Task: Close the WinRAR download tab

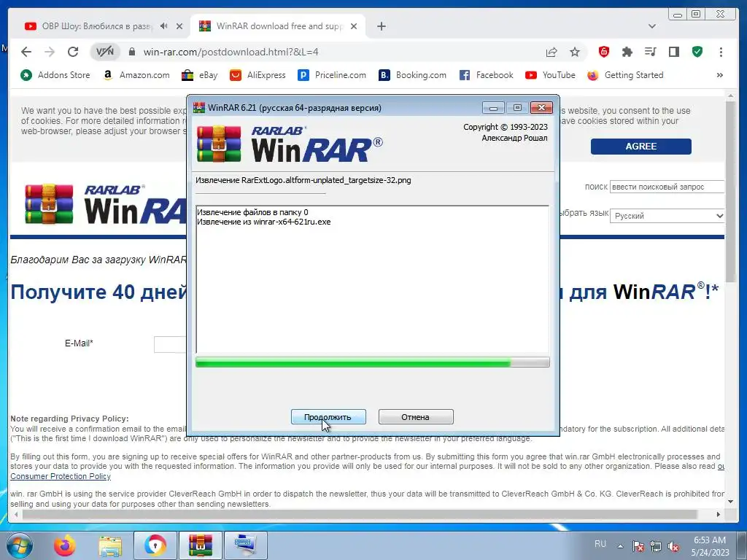Action: [354, 26]
